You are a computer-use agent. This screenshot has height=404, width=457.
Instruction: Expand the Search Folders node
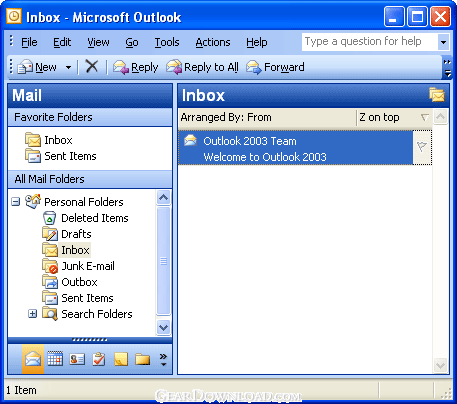click(x=32, y=314)
